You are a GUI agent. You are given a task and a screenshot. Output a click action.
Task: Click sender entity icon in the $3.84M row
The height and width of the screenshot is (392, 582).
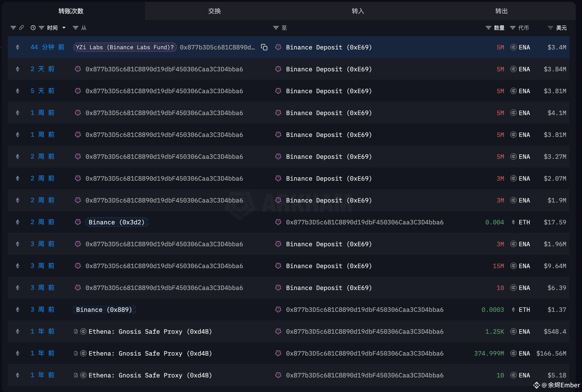coord(78,69)
